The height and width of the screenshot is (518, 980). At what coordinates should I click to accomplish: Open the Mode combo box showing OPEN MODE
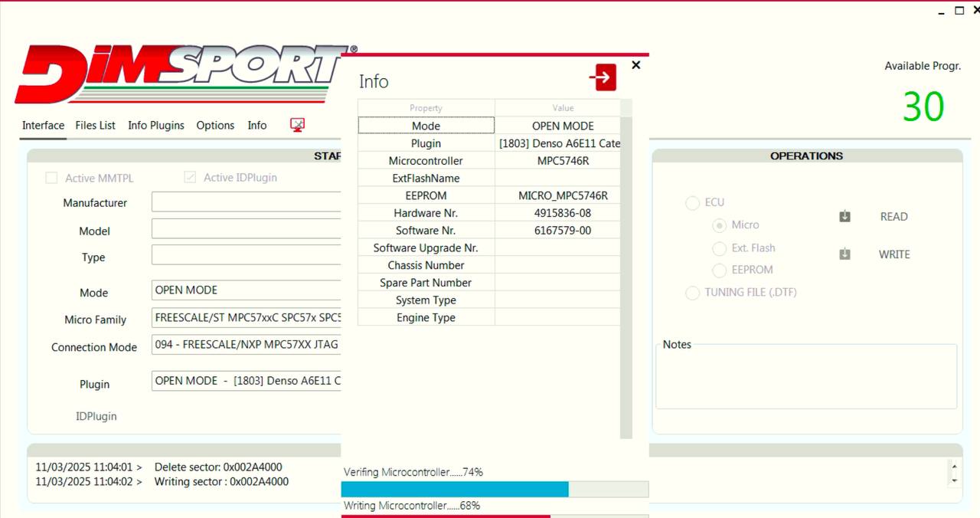[x=247, y=290]
